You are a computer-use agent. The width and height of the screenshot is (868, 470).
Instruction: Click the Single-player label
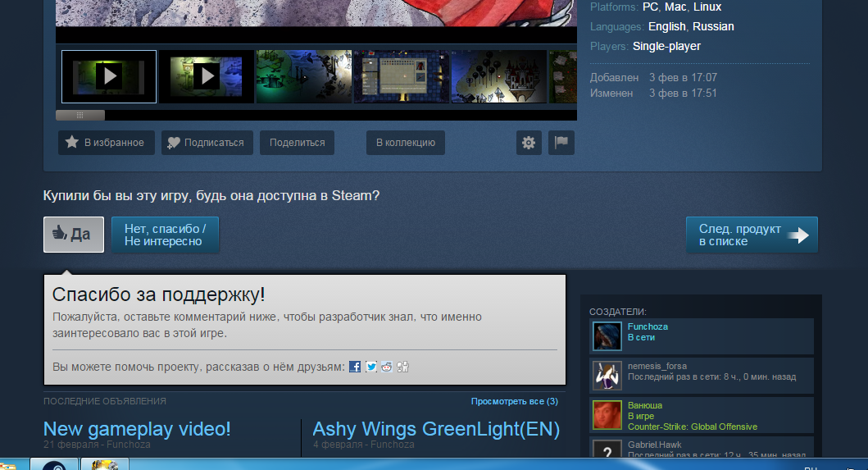(666, 46)
